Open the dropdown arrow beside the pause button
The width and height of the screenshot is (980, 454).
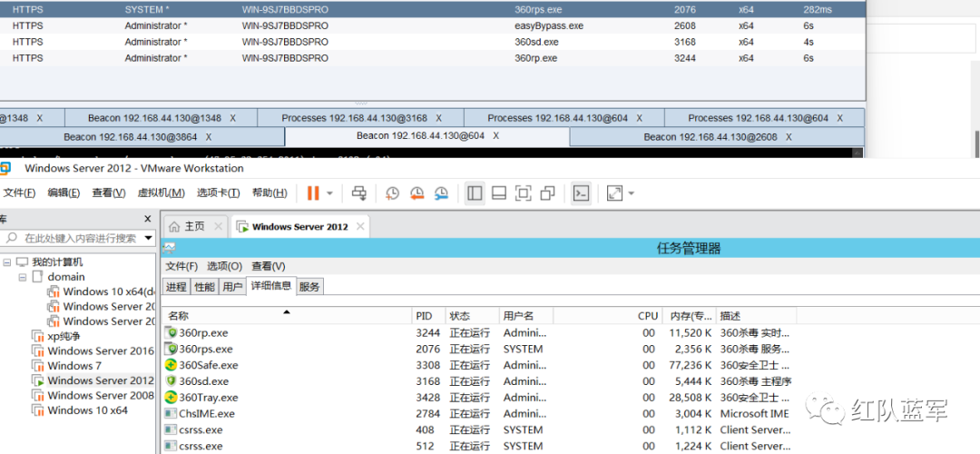click(330, 193)
